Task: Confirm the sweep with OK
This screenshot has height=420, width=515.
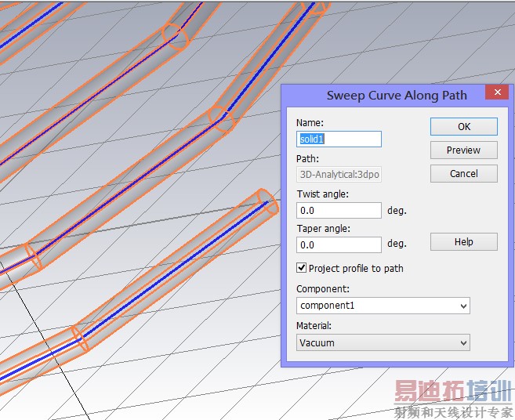Action: 464,126
